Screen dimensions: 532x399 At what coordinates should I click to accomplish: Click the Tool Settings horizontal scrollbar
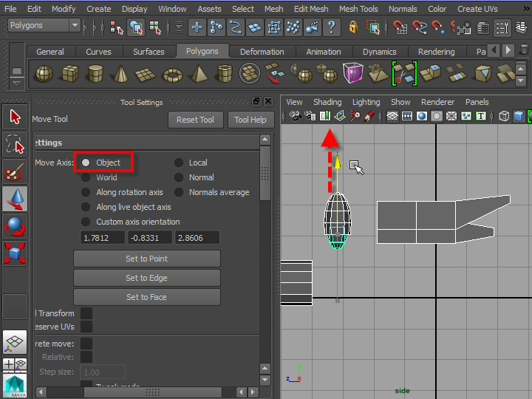153,392
